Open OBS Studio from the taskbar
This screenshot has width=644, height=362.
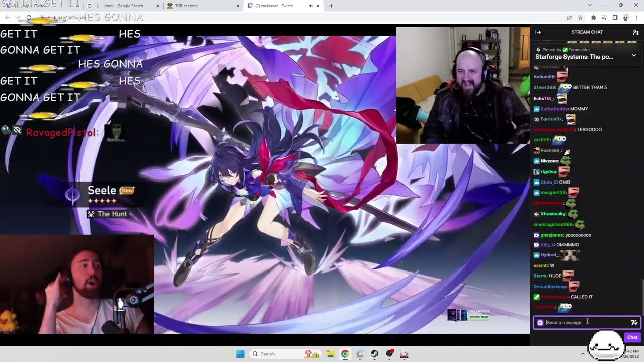(389, 354)
